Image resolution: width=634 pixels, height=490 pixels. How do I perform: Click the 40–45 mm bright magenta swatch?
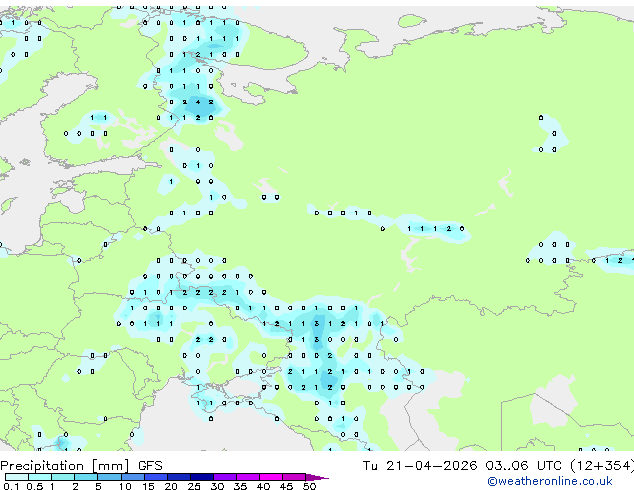[271, 477]
